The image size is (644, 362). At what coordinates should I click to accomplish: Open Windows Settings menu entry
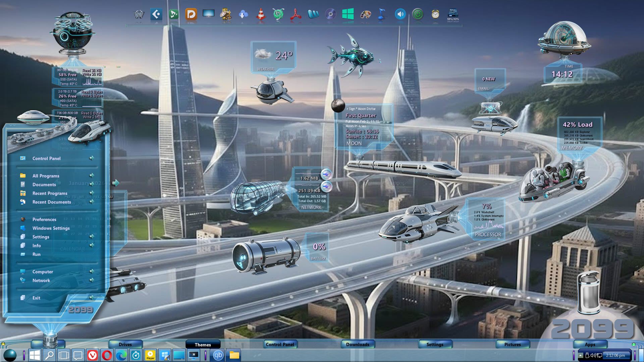coord(51,228)
